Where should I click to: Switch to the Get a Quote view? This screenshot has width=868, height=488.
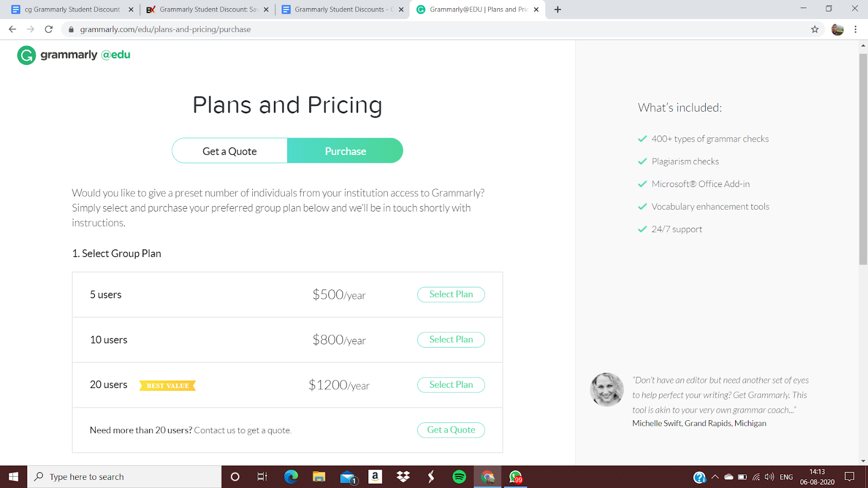pyautogui.click(x=229, y=151)
